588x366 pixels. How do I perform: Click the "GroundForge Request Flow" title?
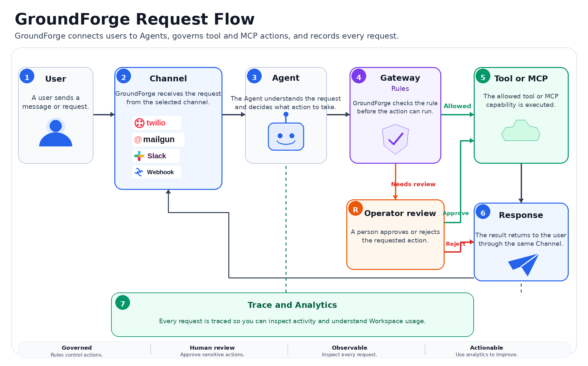(135, 19)
